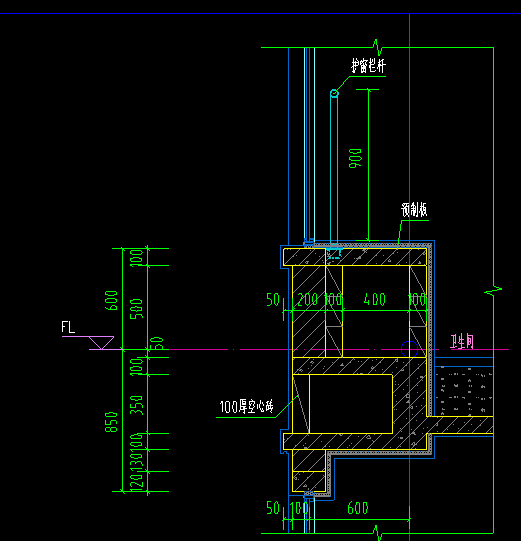Pick the break-line zigzag on right green line
Image resolution: width=521 pixels, height=541 pixels.
(493, 290)
